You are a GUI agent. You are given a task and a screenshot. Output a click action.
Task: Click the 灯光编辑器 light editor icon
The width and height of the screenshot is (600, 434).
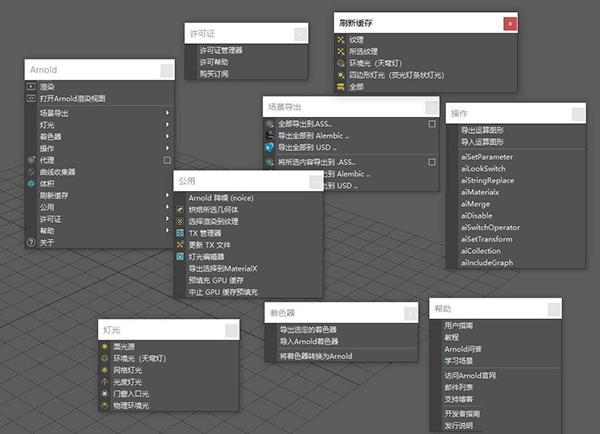179,257
